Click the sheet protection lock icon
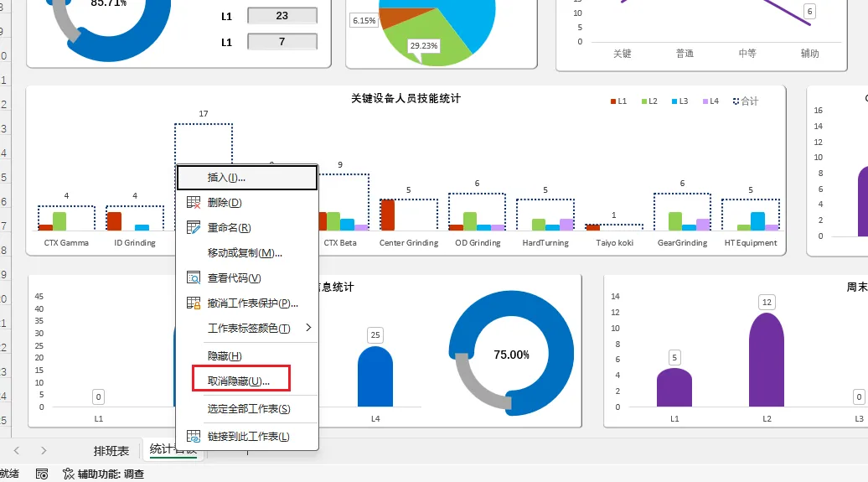The width and height of the screenshot is (868, 482). 194,303
